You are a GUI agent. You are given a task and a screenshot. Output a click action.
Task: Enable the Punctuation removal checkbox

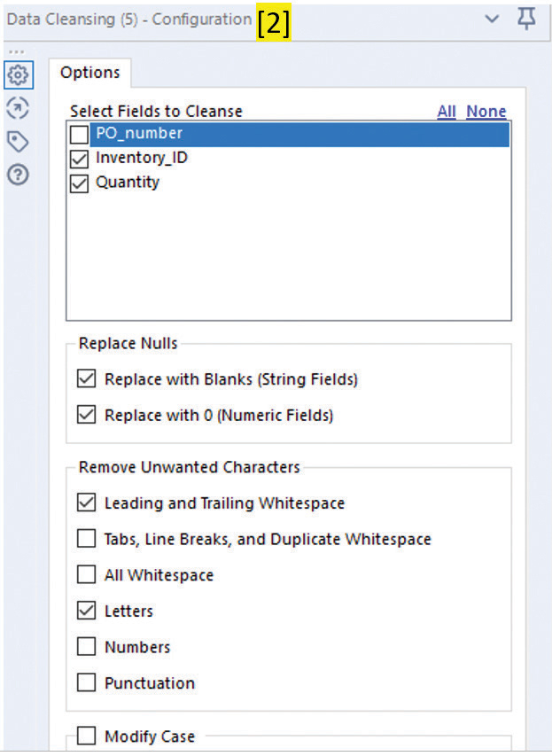point(86,683)
